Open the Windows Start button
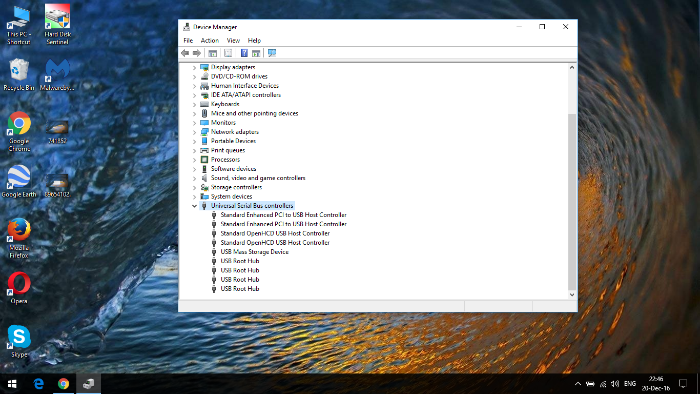The width and height of the screenshot is (700, 394). 12,384
